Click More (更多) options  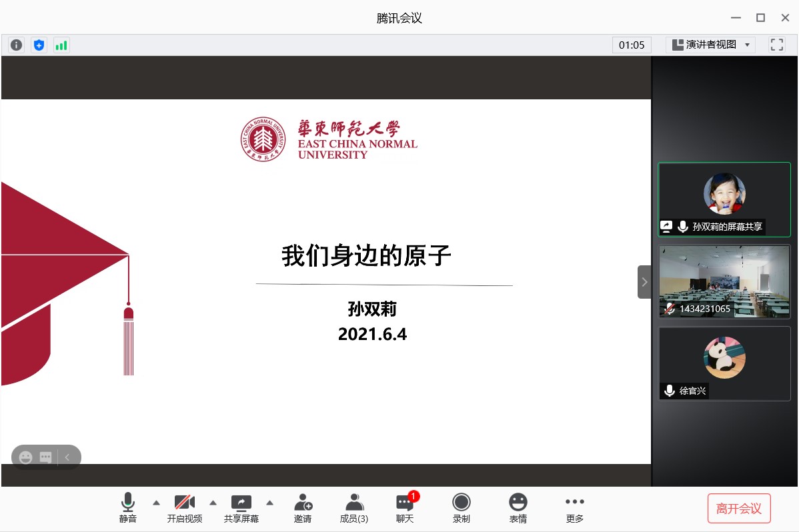(574, 508)
